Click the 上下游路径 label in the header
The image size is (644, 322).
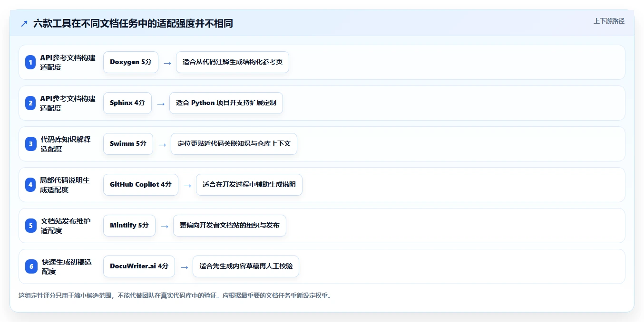click(x=609, y=21)
